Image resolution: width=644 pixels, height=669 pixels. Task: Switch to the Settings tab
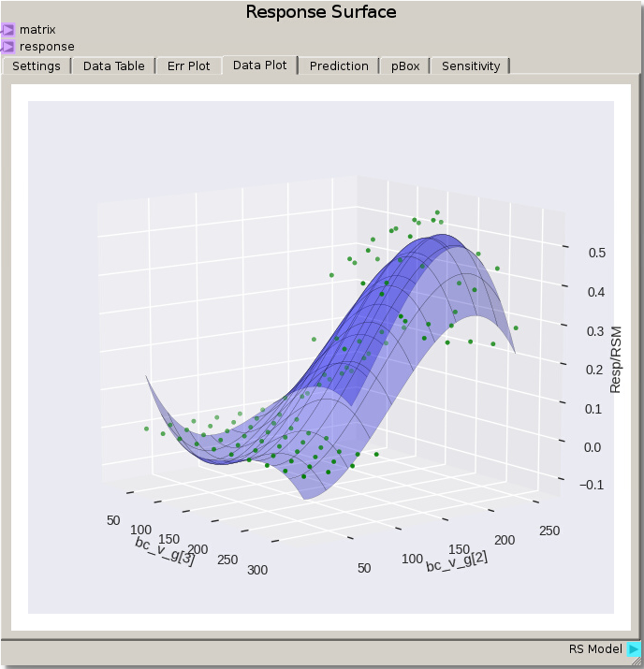coord(37,66)
